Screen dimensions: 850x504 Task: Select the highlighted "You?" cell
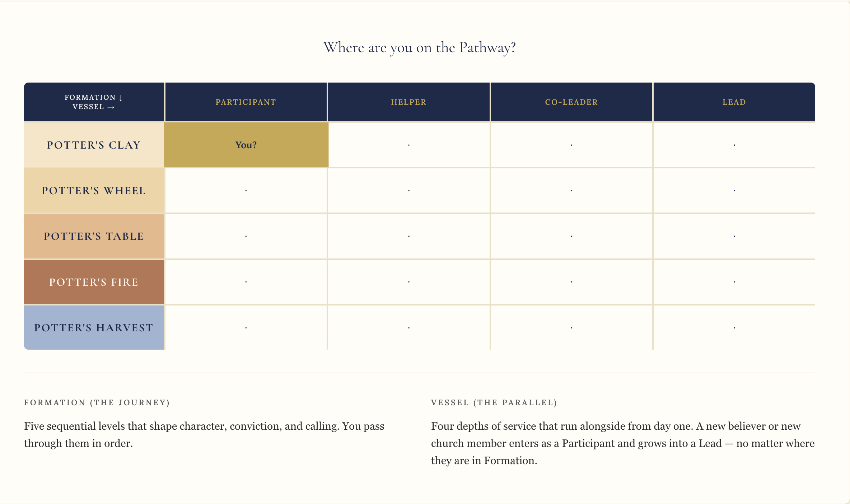[246, 145]
